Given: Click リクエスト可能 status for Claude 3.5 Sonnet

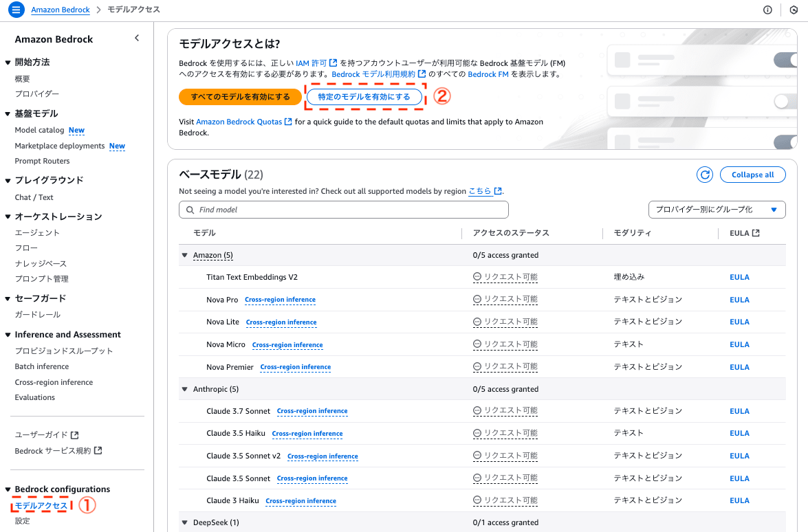Looking at the screenshot, I should [x=505, y=478].
